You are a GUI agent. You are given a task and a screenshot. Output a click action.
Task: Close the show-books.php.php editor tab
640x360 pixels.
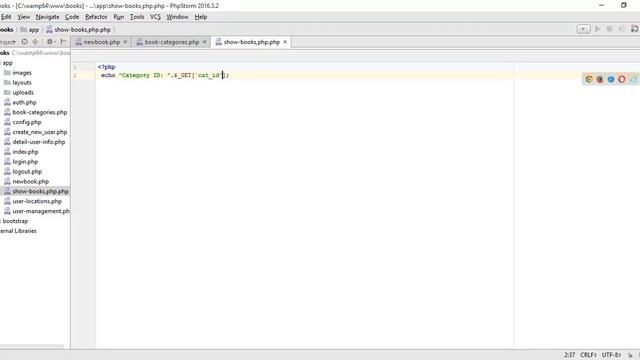[285, 42]
